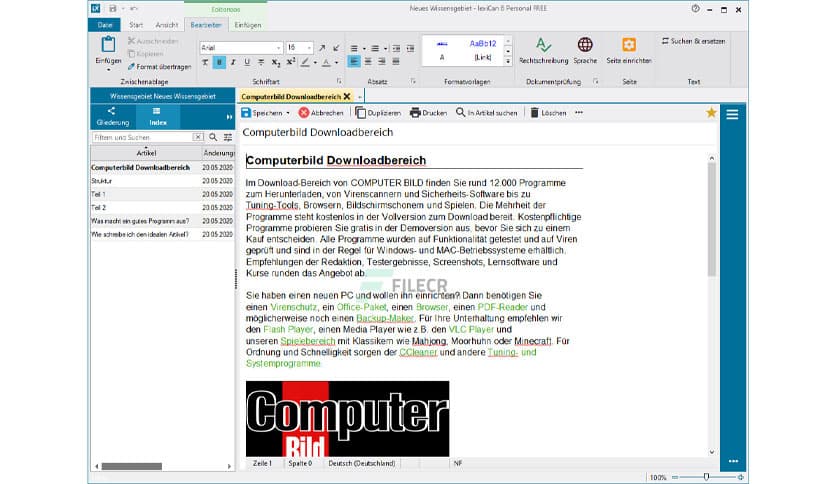Click Format übertragen paintbrush tool
836x484 pixels.
click(x=159, y=67)
